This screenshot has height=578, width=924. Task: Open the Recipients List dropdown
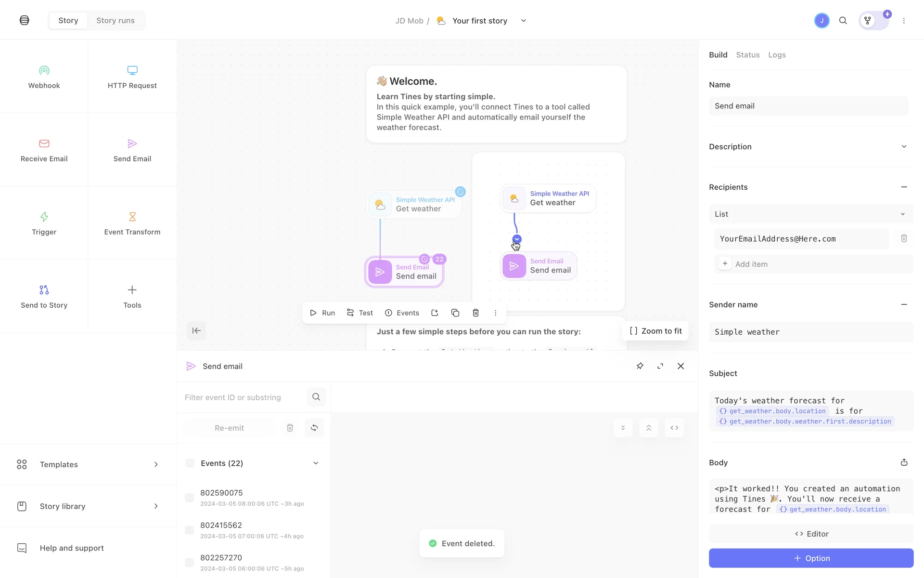coord(810,214)
